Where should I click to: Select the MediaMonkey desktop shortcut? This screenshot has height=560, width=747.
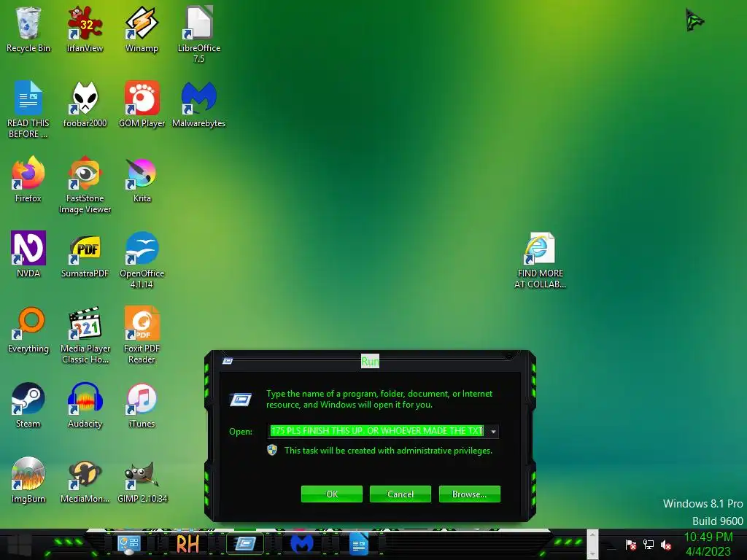[85, 480]
